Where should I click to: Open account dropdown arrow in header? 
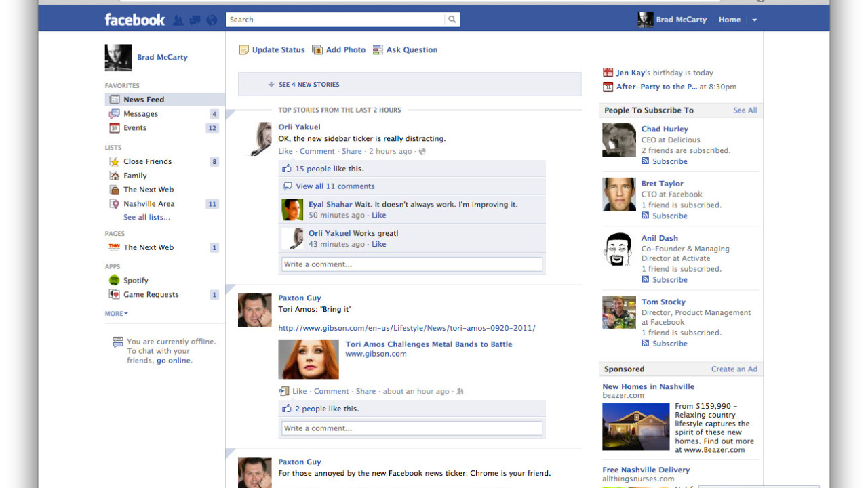pos(754,20)
